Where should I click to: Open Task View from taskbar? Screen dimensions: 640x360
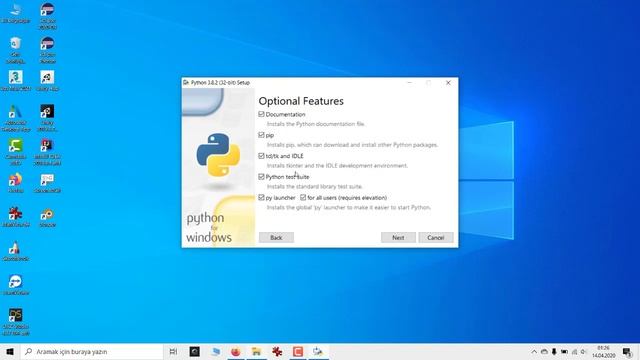pos(173,351)
